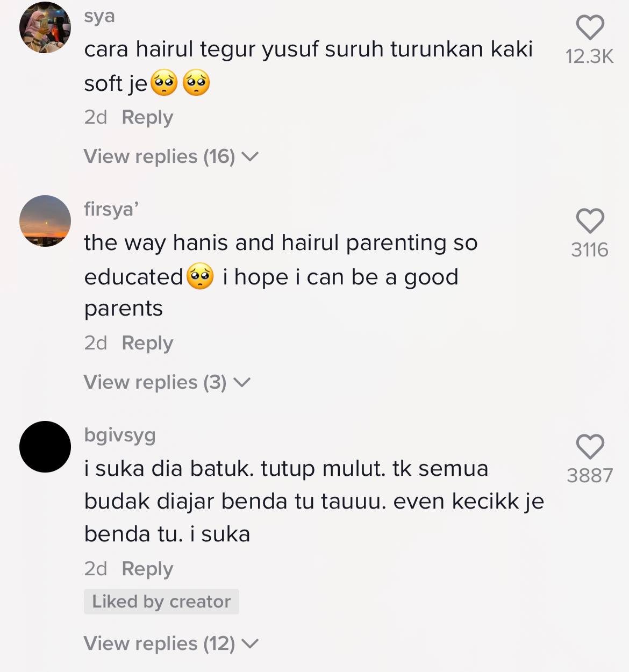Reply to sya's comment
The height and width of the screenshot is (672, 629).
147,117
